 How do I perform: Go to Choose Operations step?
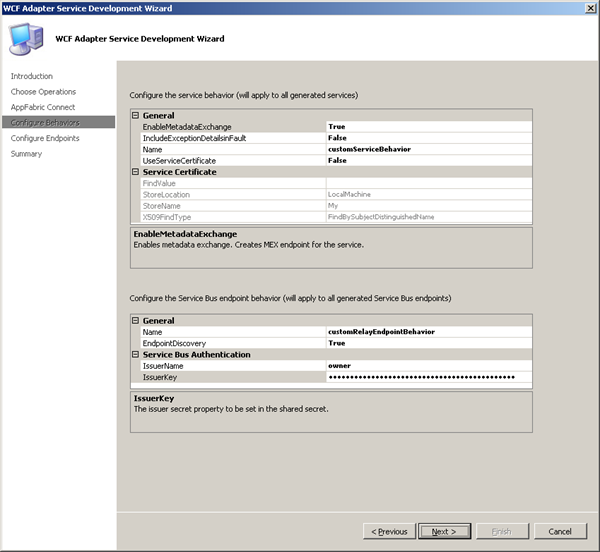pyautogui.click(x=43, y=92)
